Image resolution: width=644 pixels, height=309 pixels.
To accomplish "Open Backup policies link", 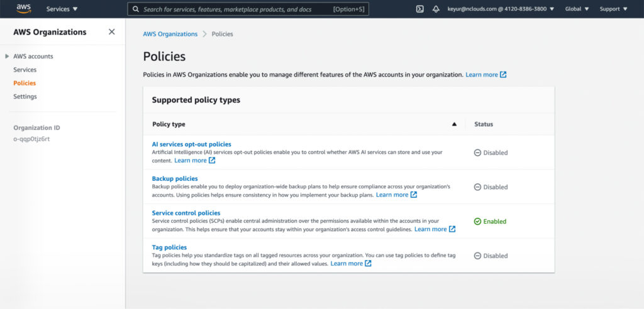I will pyautogui.click(x=175, y=178).
